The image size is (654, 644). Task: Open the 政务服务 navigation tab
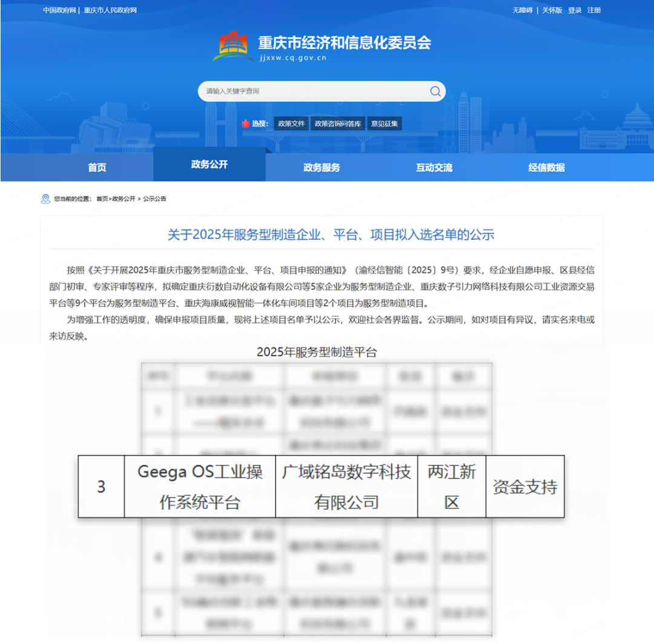tap(322, 168)
